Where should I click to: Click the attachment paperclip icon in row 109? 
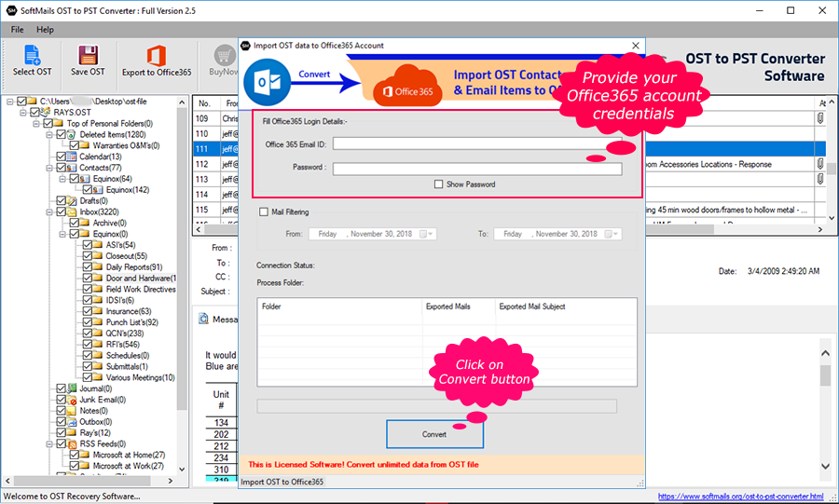pos(819,118)
